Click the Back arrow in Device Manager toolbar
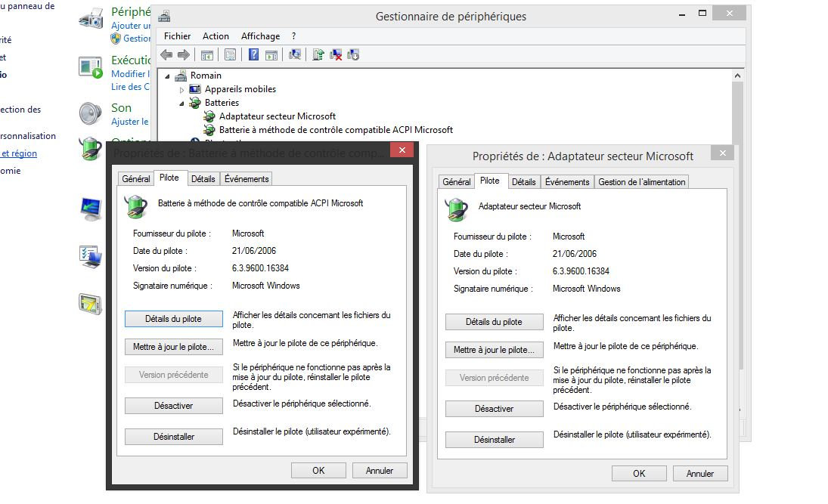Image resolution: width=828 pixels, height=504 pixels. pos(166,55)
